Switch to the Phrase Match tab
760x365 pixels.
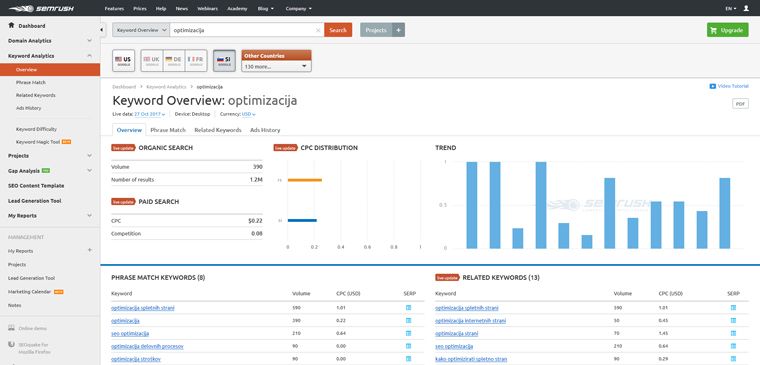(x=168, y=130)
